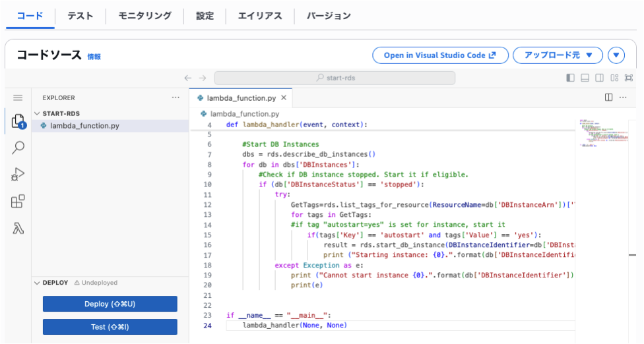Toggle the primary side bar layout icon
644x344 pixels.
point(570,78)
